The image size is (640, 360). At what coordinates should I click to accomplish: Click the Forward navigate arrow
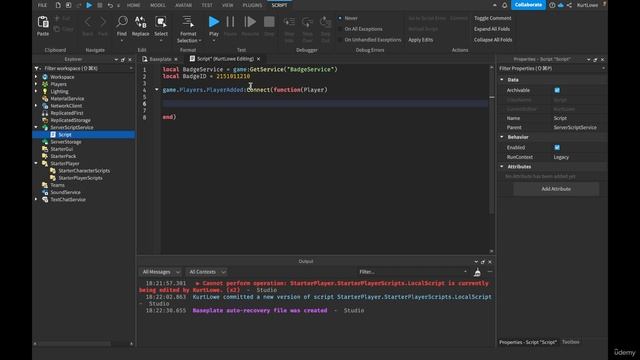[103, 22]
